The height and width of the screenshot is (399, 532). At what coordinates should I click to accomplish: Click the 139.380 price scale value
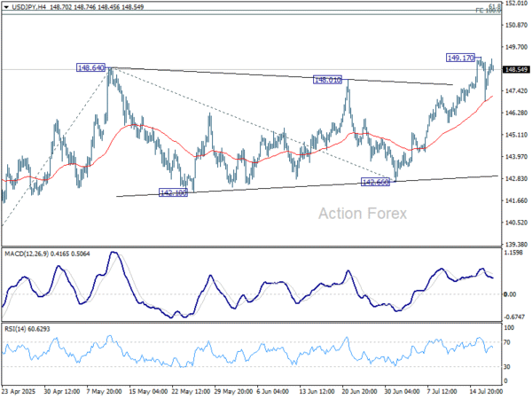pos(516,244)
